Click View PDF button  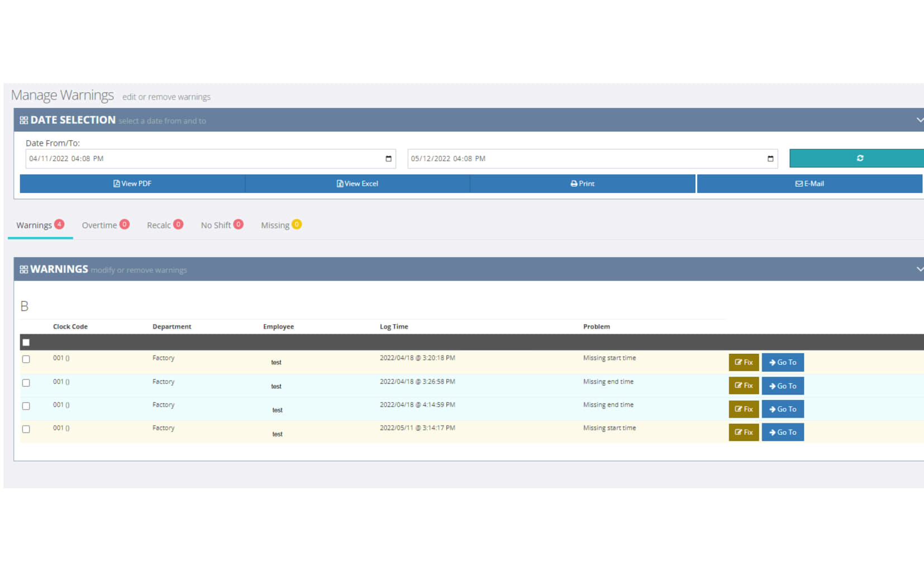[x=132, y=183]
